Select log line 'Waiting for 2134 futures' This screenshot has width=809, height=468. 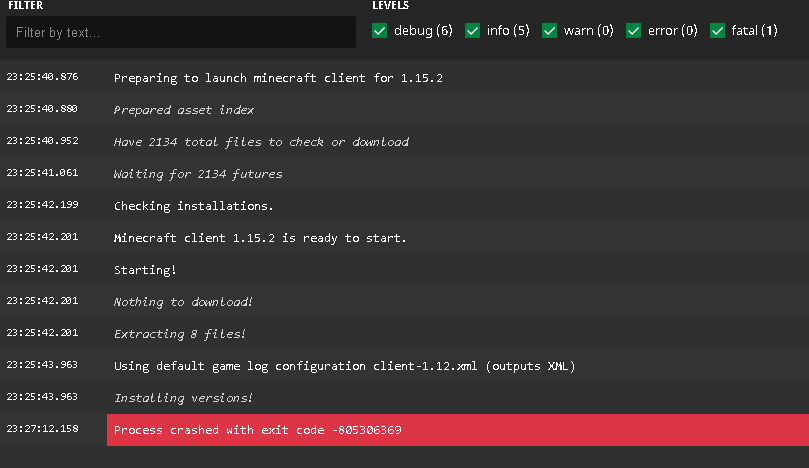click(198, 174)
